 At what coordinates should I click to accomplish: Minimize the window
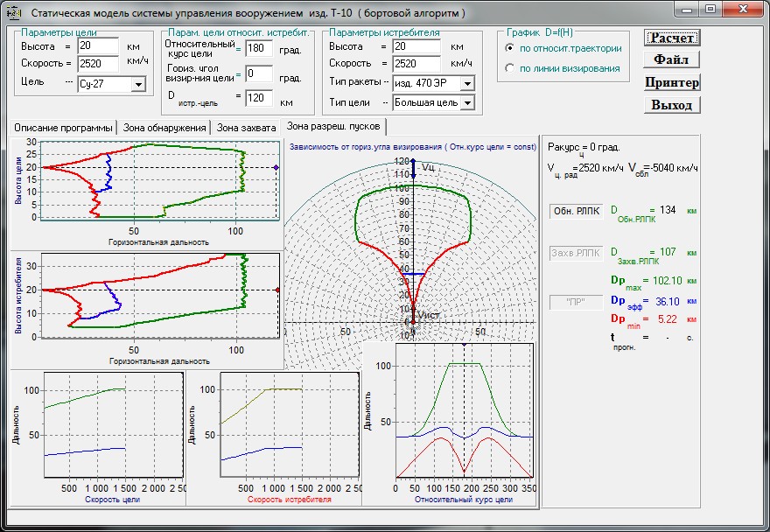coord(688,10)
